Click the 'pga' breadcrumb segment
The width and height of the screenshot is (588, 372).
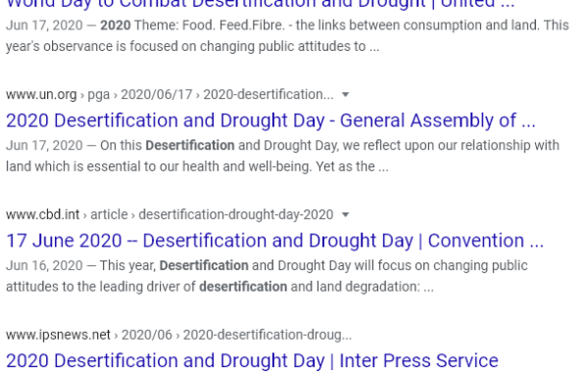coord(99,95)
